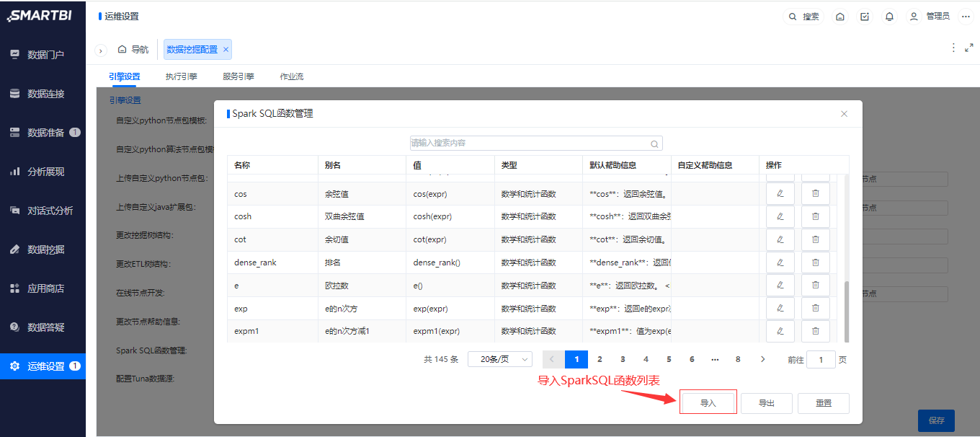980x437 pixels.
Task: Delete the exp function row
Action: [816, 309]
